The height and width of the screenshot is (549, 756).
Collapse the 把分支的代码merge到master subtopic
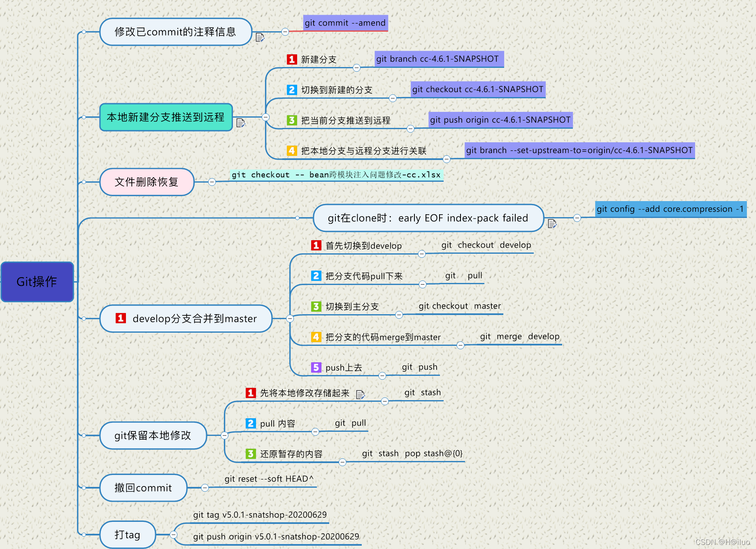tap(461, 345)
